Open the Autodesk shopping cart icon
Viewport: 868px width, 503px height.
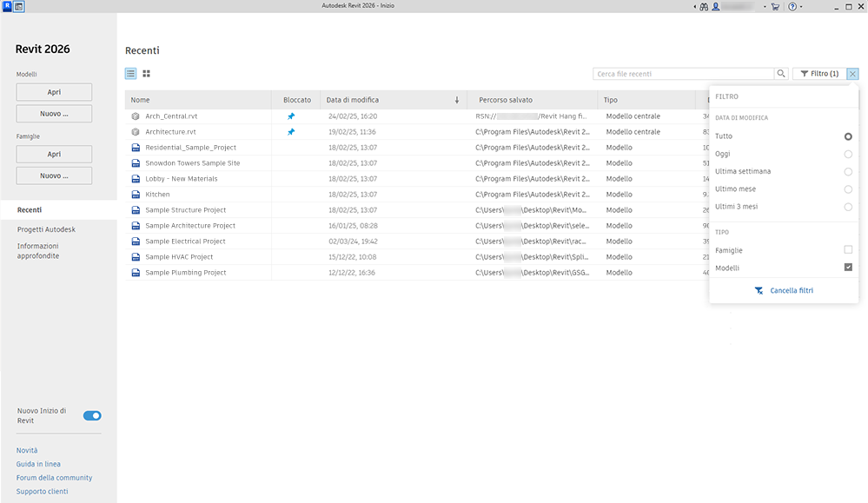[x=775, y=7]
